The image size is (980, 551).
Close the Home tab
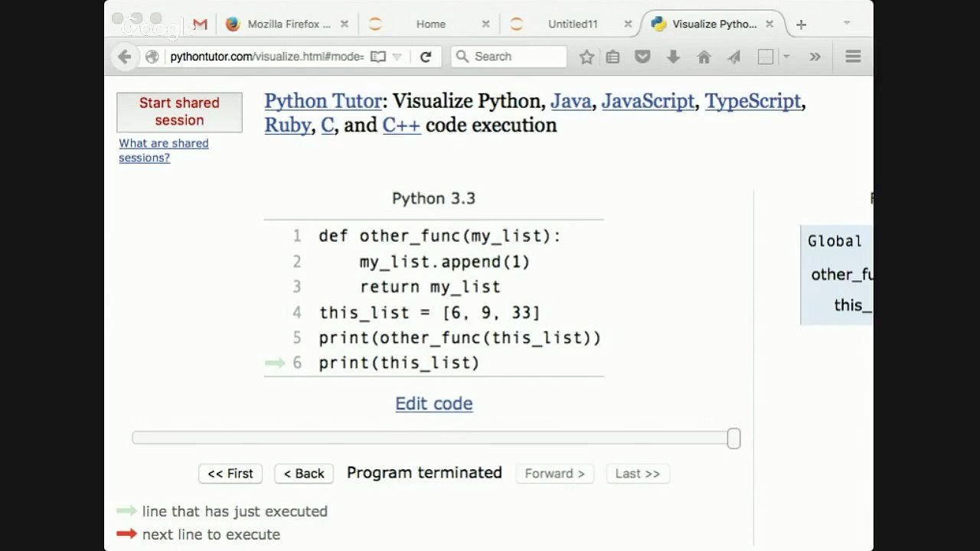coord(485,24)
